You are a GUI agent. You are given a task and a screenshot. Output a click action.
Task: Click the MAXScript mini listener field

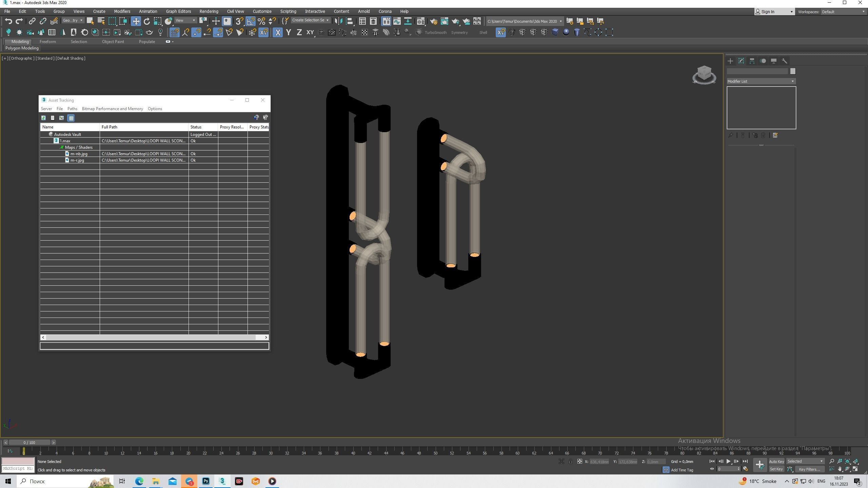(18, 469)
